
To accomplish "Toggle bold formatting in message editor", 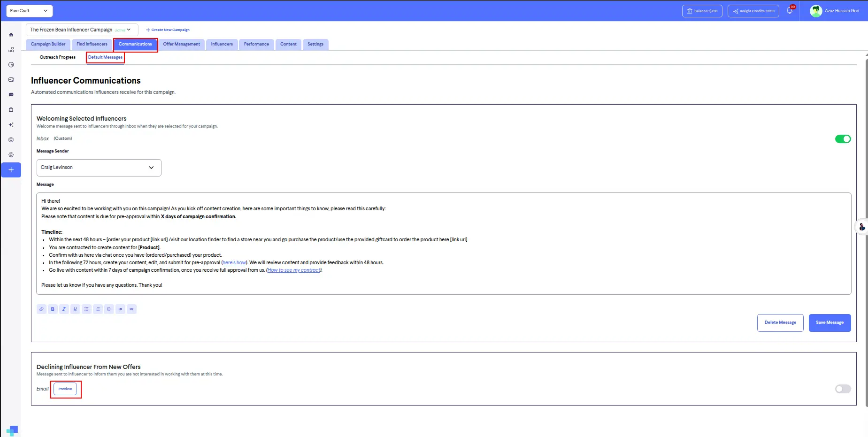I will click(x=53, y=309).
